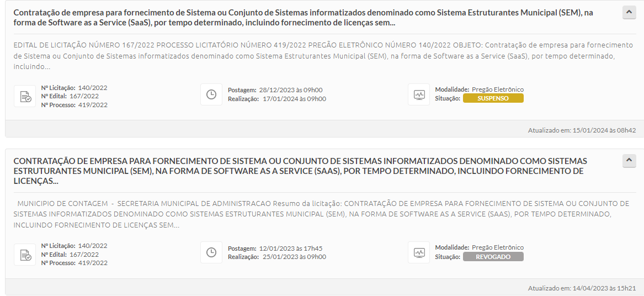This screenshot has height=296, width=644.
Task: Click Modalidade Pregão Eletrônico in the second card
Action: tap(480, 247)
